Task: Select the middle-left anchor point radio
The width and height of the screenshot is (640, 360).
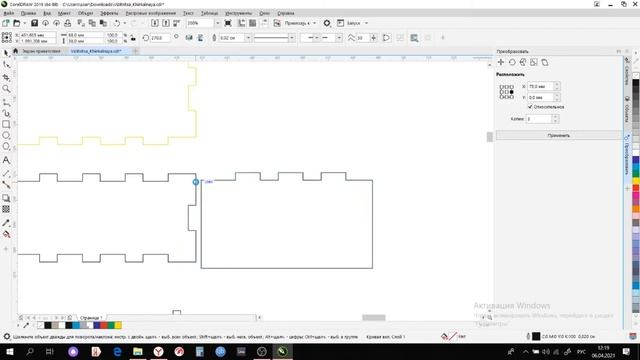Action: click(x=502, y=92)
